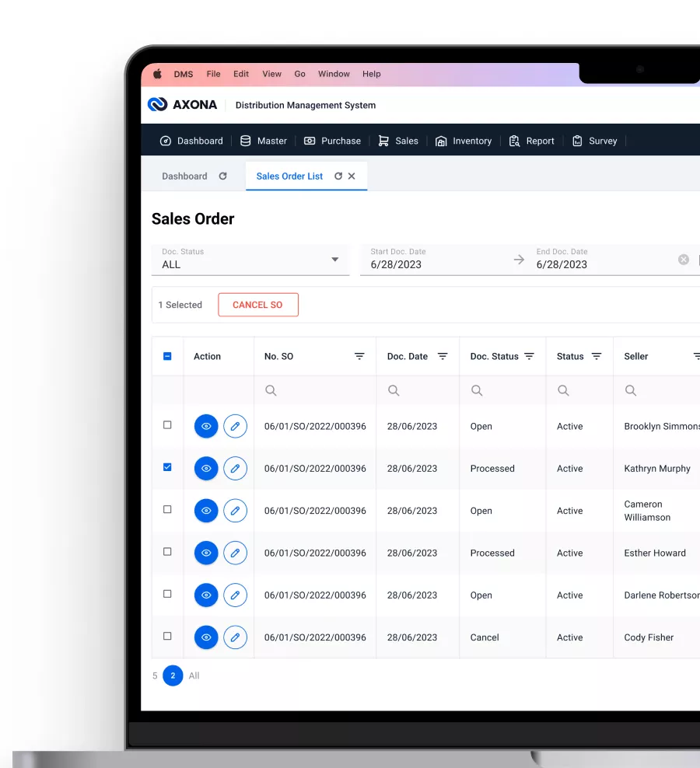Click the view eye icon for Brooklyn Simmons row

coord(206,427)
